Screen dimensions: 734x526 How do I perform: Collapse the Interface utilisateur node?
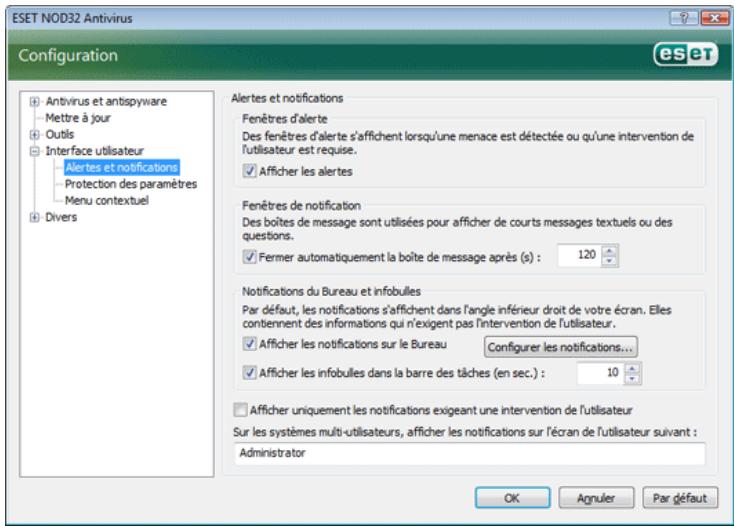34,151
